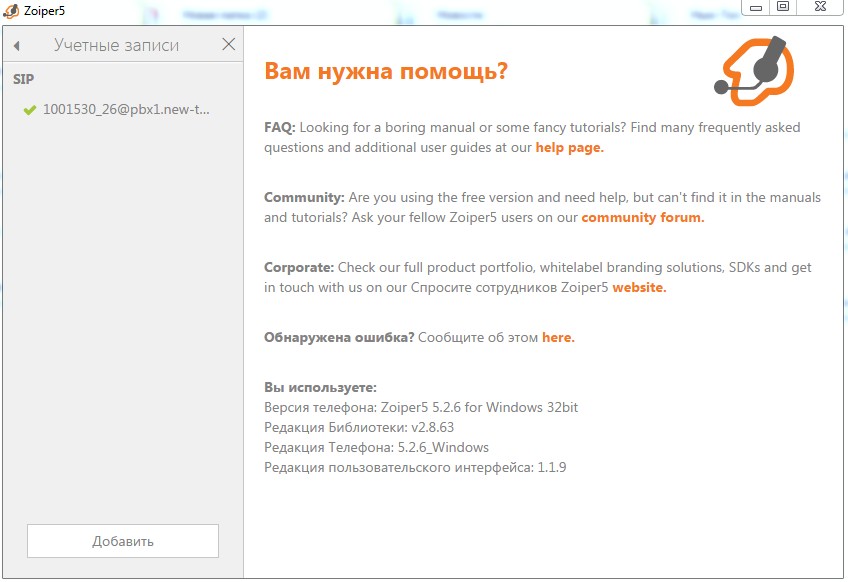Click the back arrow in accounts panel
848x582 pixels.
click(17, 45)
